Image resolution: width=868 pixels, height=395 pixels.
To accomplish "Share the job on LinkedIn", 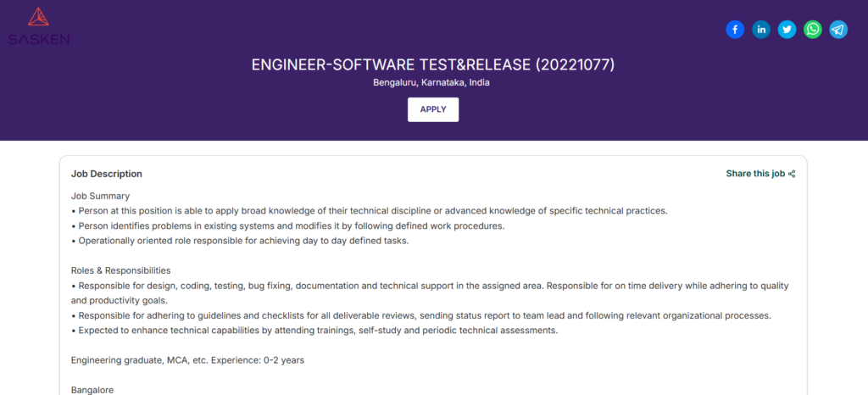I will pyautogui.click(x=761, y=30).
